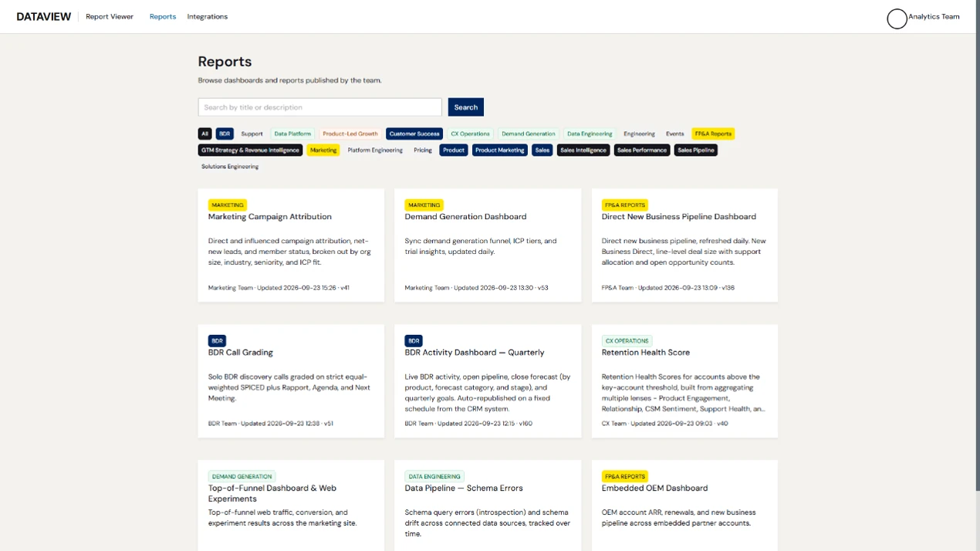The height and width of the screenshot is (551, 980).
Task: Filter by the Solutions Engineering chip
Action: tap(230, 166)
